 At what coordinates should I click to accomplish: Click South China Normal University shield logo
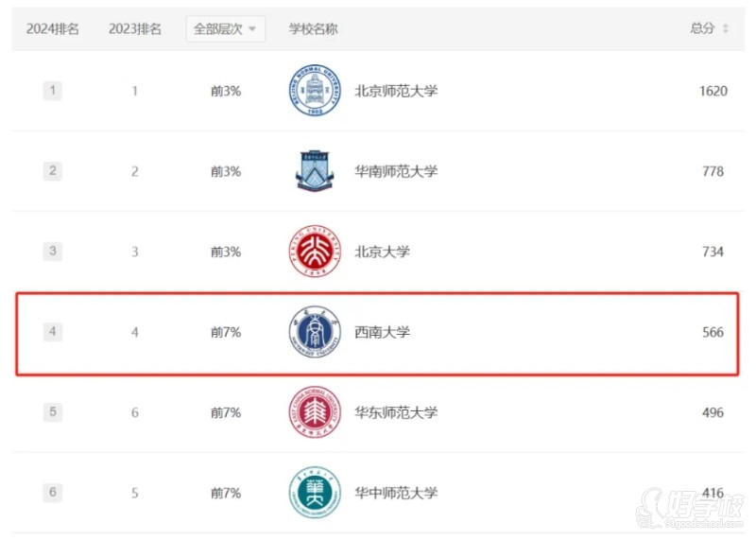click(x=315, y=171)
